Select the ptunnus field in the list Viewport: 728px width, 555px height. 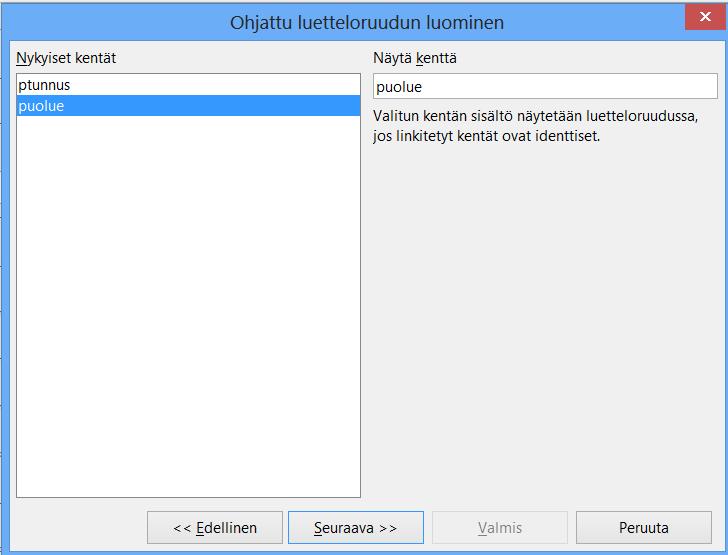coord(188,85)
